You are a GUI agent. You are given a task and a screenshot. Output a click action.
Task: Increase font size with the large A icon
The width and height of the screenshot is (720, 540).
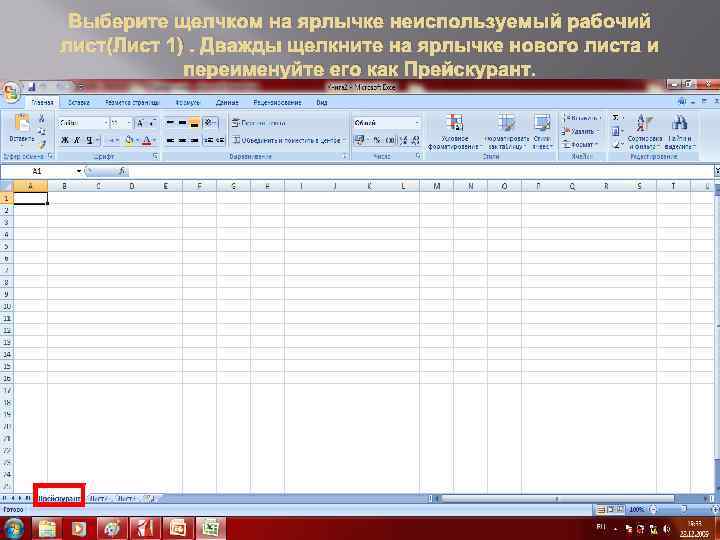(140, 123)
